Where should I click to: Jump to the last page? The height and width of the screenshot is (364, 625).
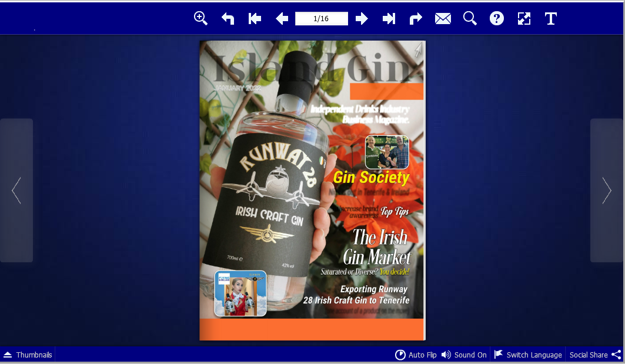pos(389,18)
